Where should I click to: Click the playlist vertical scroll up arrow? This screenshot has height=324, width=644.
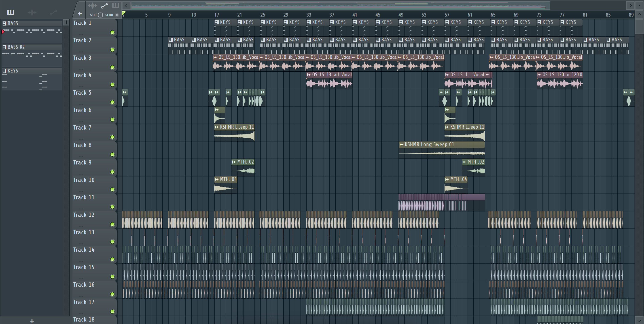[639, 14]
